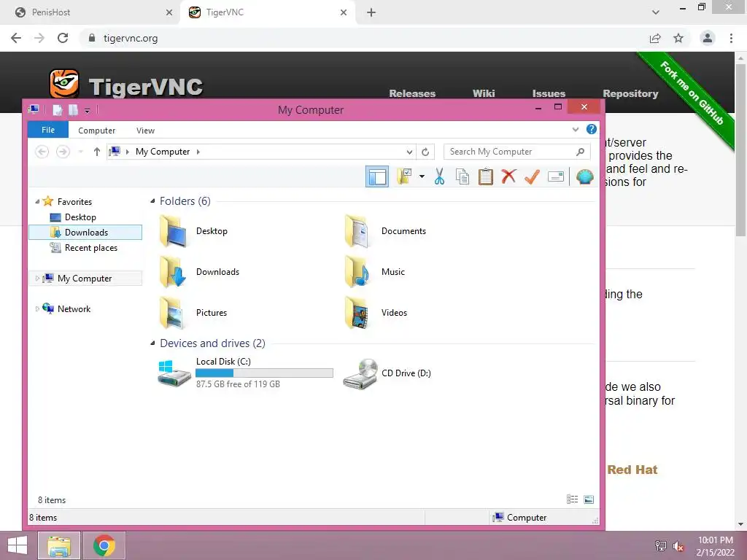This screenshot has width=747, height=560.
Task: Expand Network tree node arrow
Action: click(37, 308)
